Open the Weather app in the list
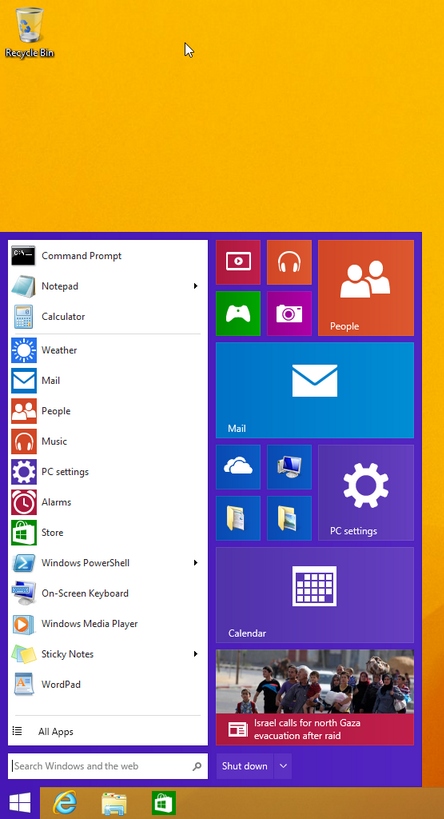This screenshot has width=444, height=819. click(108, 350)
